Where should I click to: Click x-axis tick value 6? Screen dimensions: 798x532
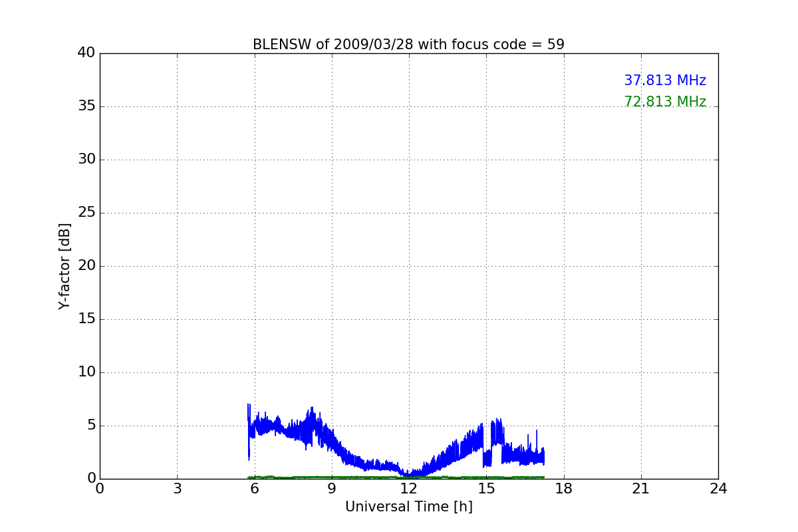coord(254,489)
